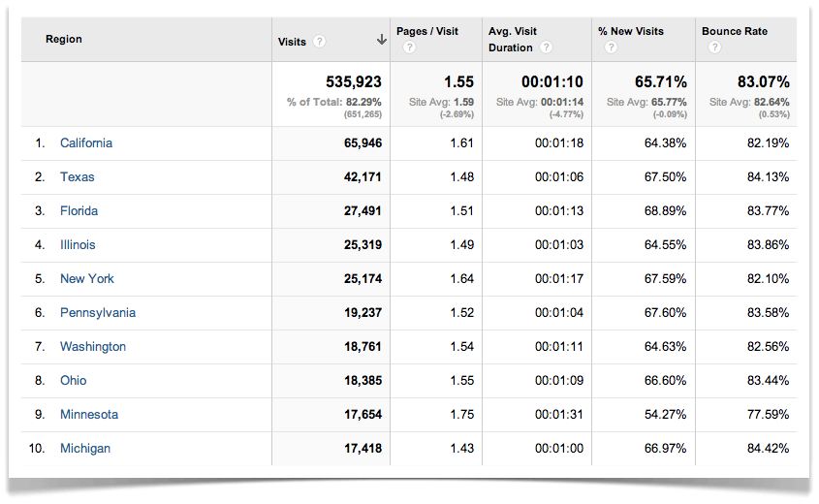Click the New York region link
The width and height of the screenshot is (819, 504).
[87, 279]
